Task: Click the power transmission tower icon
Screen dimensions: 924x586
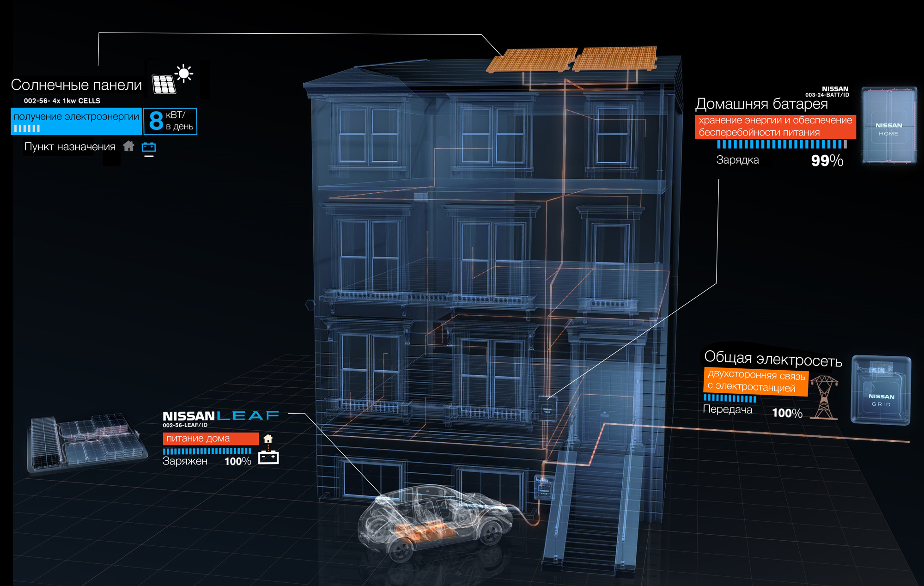Action: 824,397
